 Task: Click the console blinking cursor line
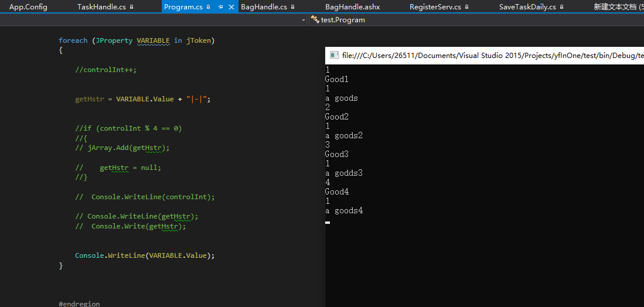coord(328,222)
